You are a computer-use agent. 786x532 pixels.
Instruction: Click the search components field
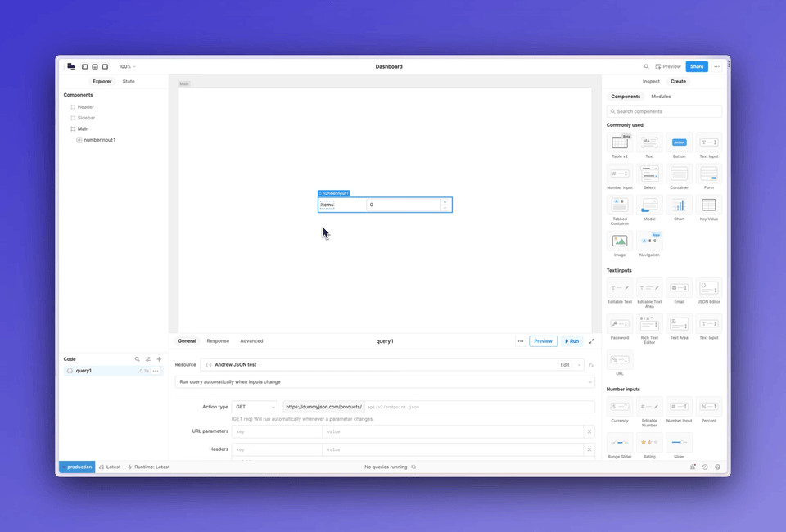[663, 110]
